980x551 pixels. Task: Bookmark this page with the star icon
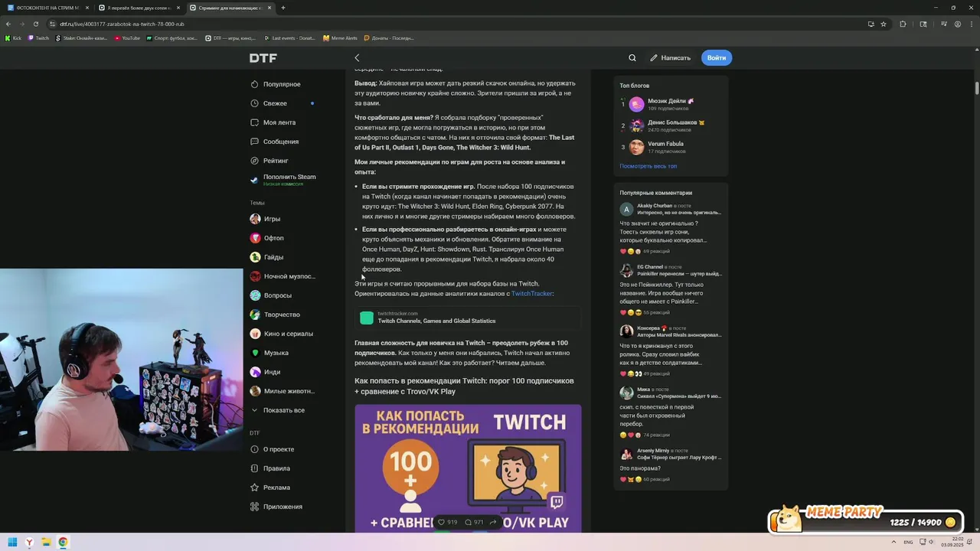884,24
